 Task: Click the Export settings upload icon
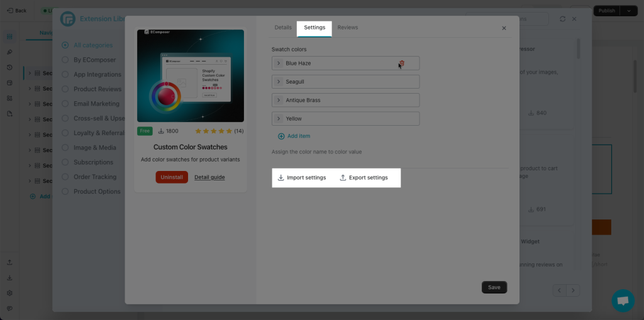(343, 177)
